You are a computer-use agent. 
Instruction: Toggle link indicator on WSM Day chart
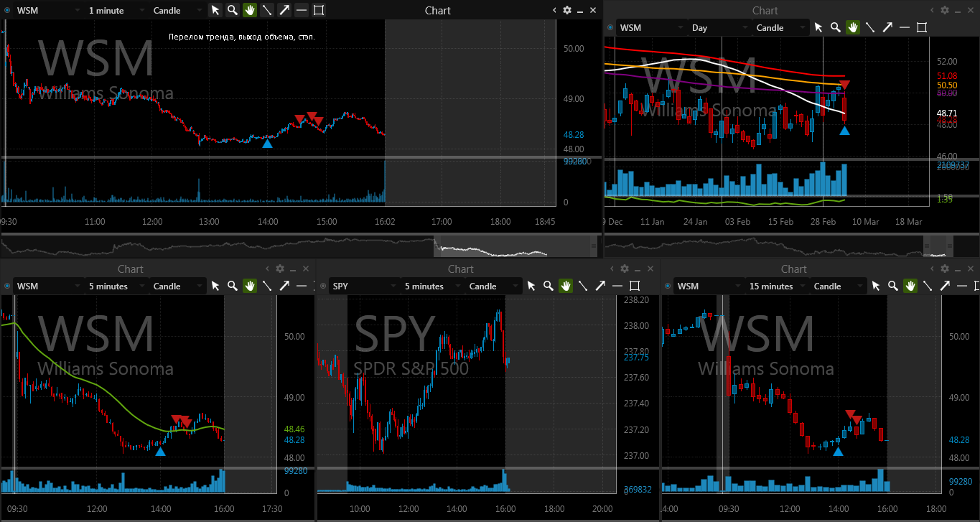tap(610, 28)
